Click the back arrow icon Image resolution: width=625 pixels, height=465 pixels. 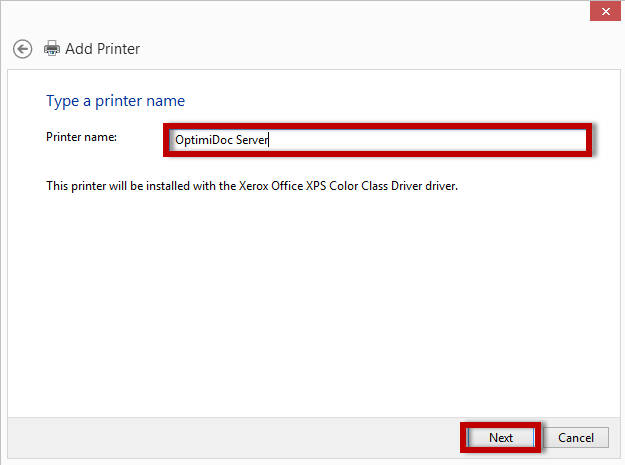coord(22,48)
